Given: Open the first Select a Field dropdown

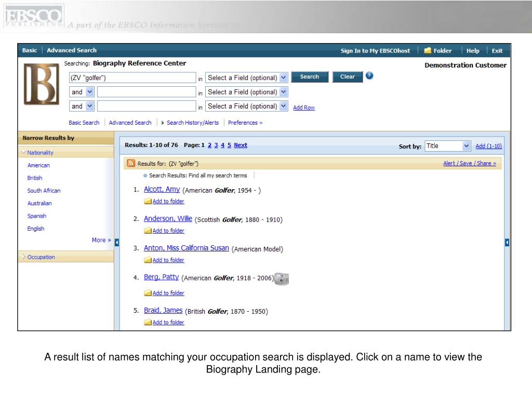Looking at the screenshot, I should click(247, 78).
